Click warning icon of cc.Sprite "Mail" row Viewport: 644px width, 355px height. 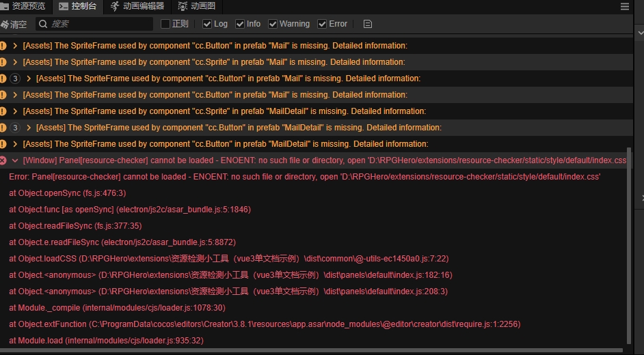[x=3, y=62]
